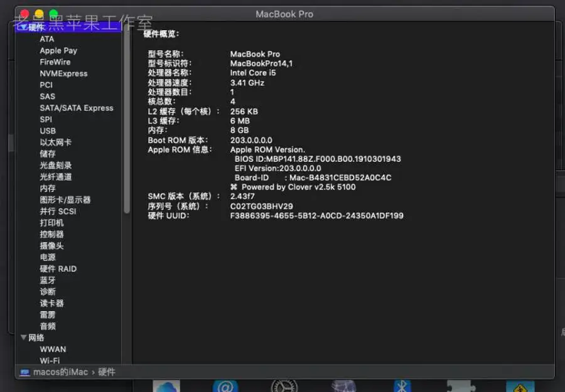
Task: Open 图形卡/显示器 entry
Action: pyautogui.click(x=65, y=200)
